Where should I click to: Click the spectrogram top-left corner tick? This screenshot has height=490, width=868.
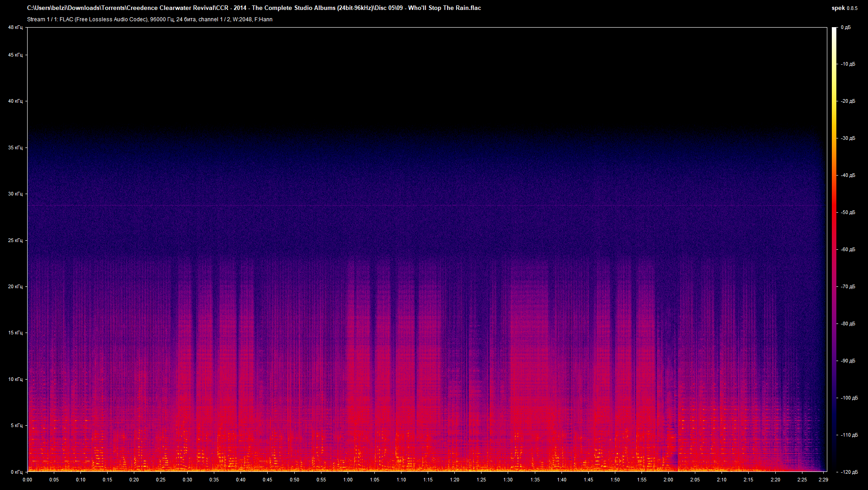(x=28, y=27)
